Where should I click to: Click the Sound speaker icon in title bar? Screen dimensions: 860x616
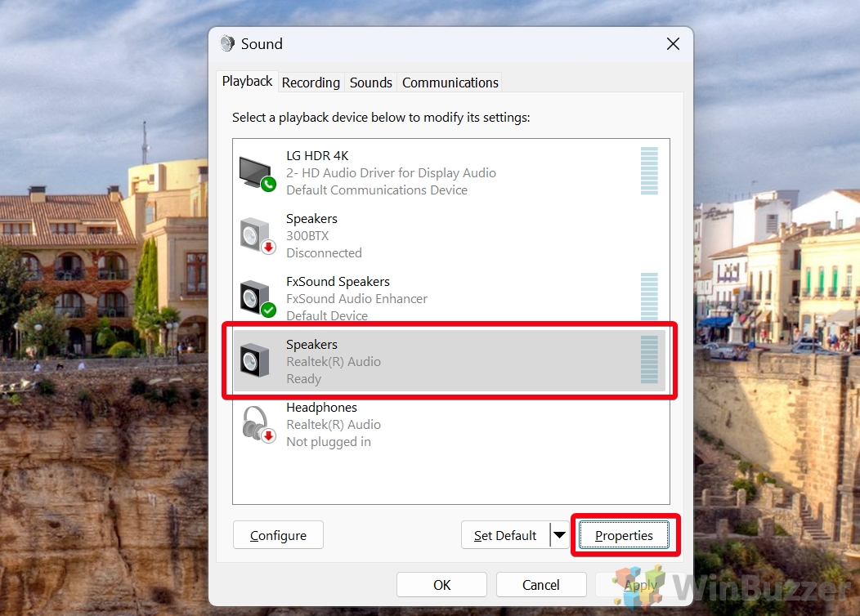click(227, 43)
